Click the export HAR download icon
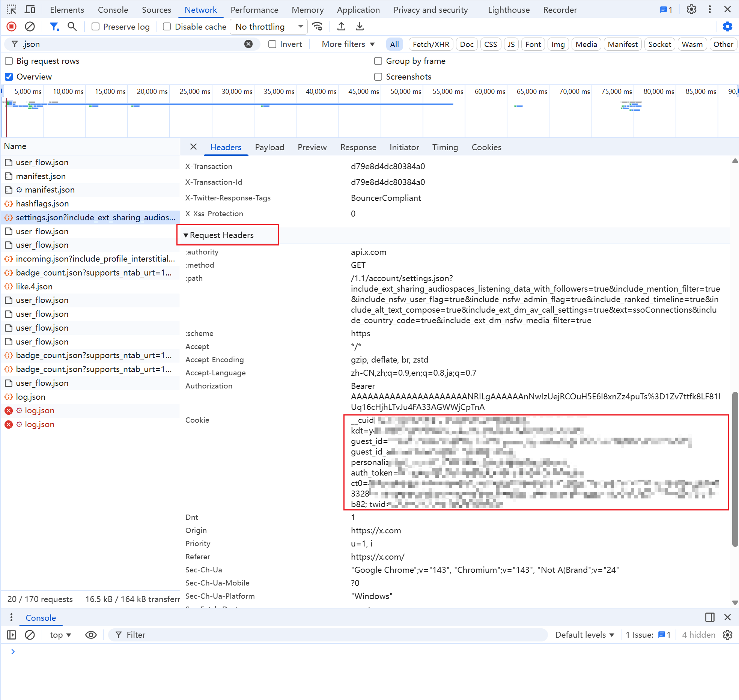Screen dimensions: 739x700 pos(360,27)
